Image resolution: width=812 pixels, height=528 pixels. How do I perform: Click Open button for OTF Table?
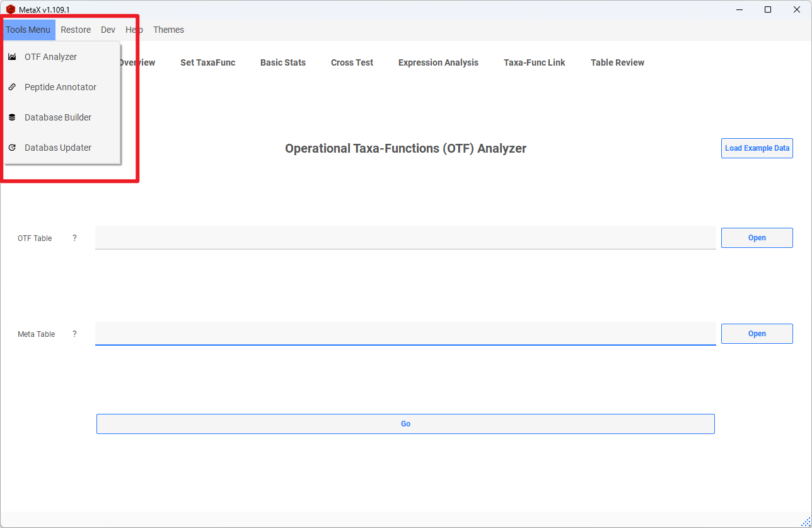[x=757, y=238]
